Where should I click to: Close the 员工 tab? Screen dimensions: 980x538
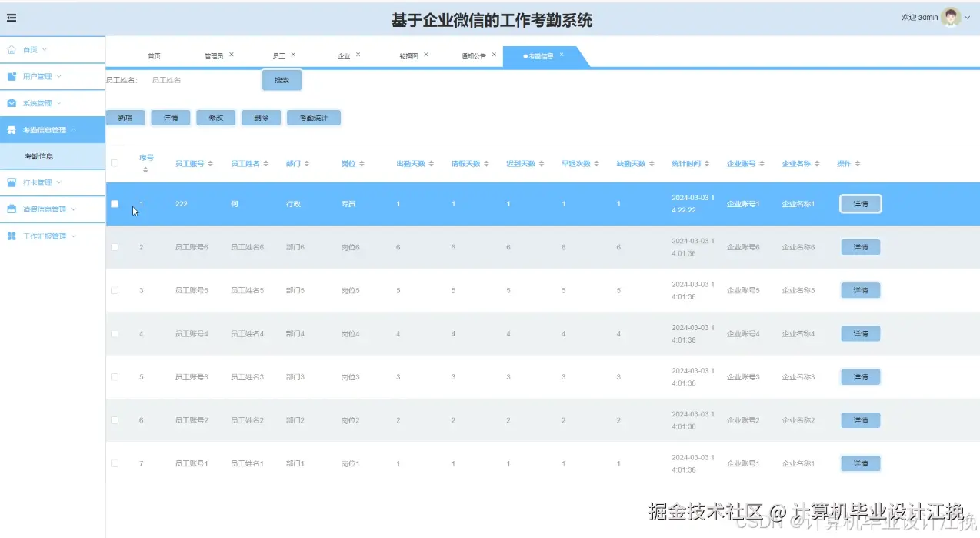coord(293,55)
